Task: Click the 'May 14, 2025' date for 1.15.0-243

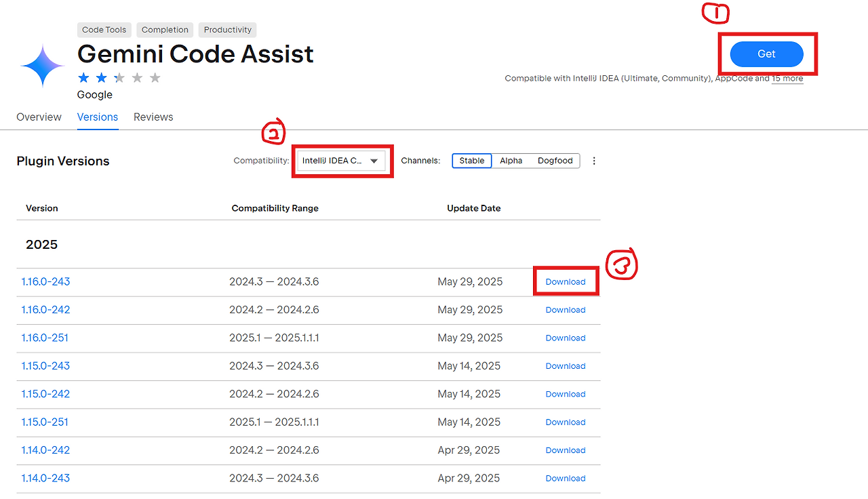Action: [469, 366]
